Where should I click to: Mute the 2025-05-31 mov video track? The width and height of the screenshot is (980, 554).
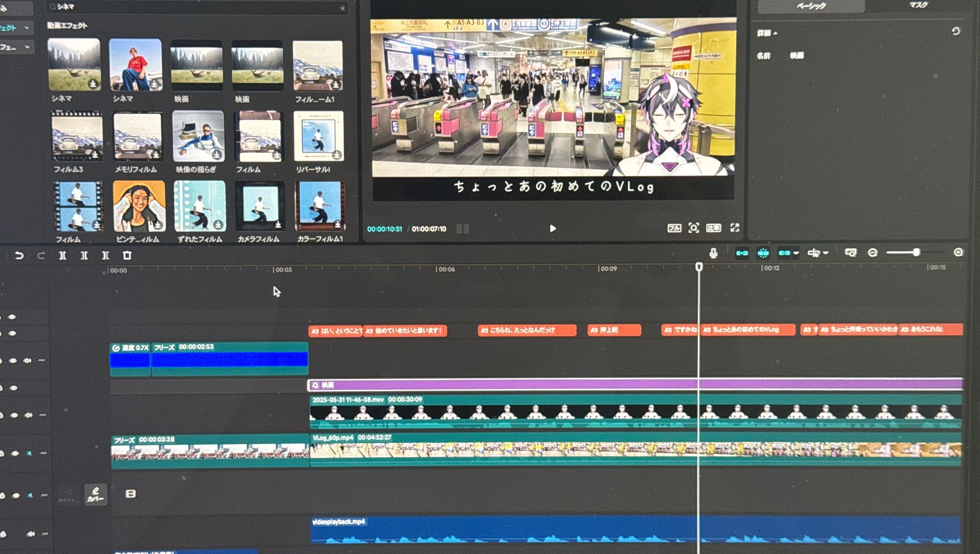click(x=28, y=415)
